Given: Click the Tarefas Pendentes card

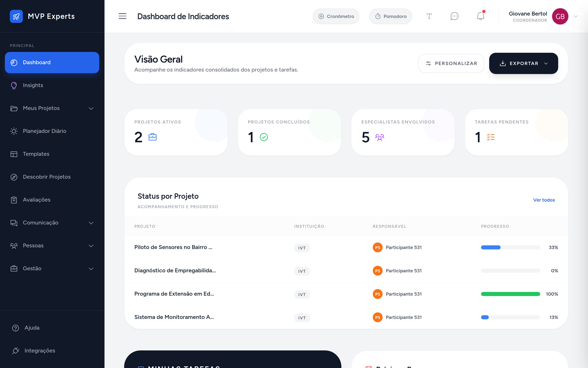Looking at the screenshot, I should point(516,132).
